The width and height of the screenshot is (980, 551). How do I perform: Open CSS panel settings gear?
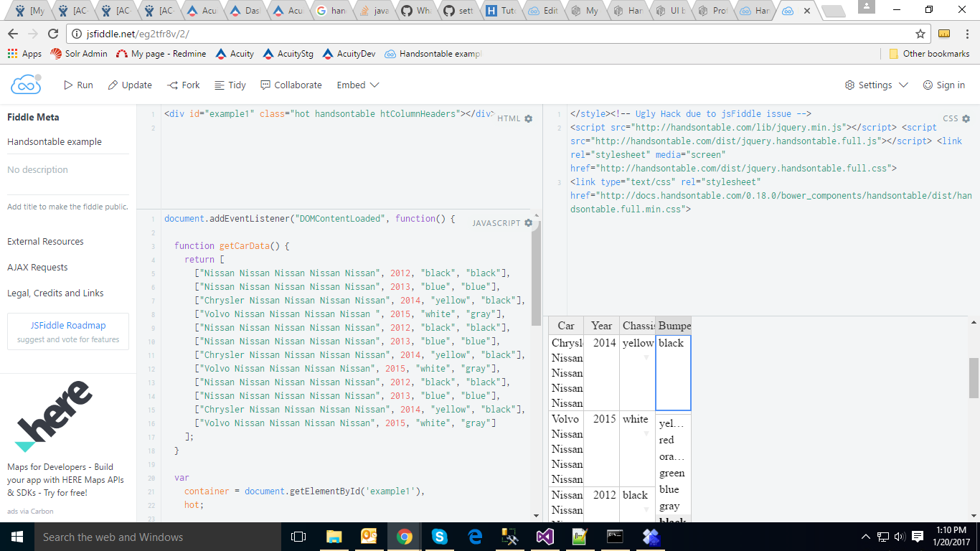(966, 118)
